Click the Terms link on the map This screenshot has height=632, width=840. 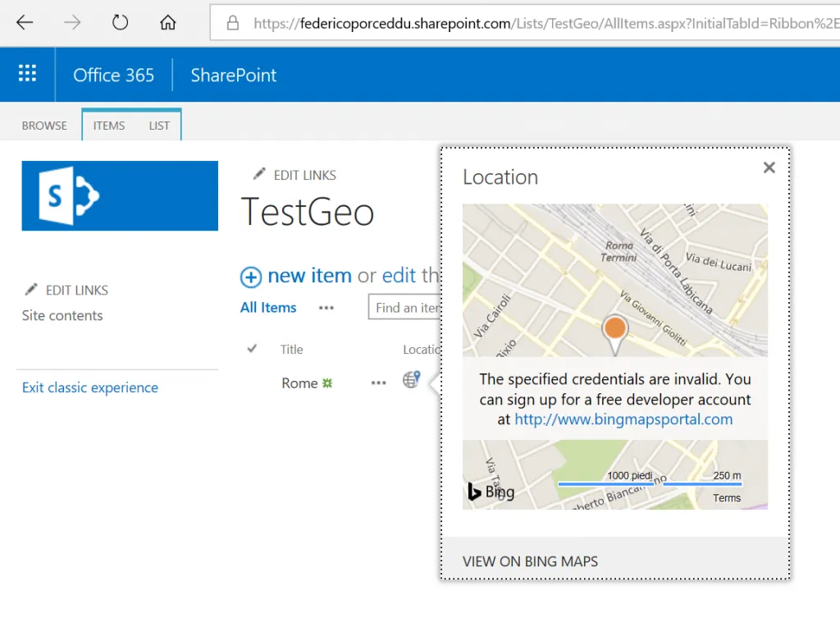(x=727, y=498)
